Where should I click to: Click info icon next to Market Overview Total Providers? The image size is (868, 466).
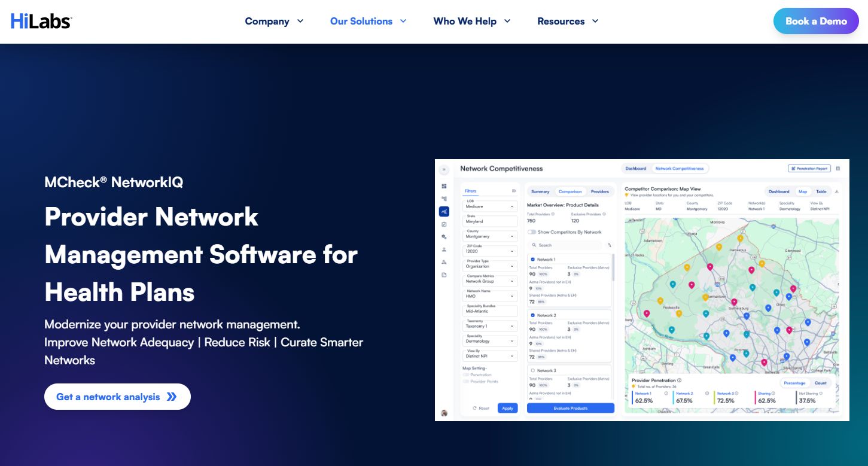coord(553,214)
